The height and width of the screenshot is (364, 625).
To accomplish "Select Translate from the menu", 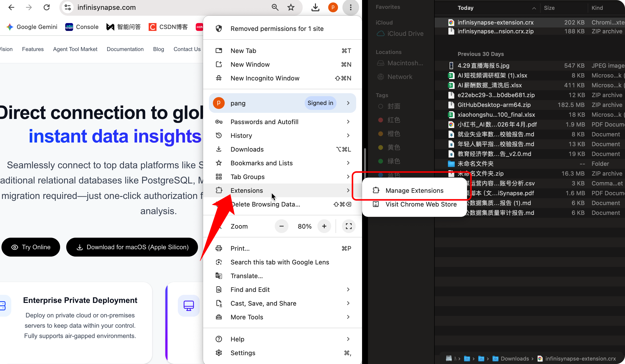I will coord(282,276).
